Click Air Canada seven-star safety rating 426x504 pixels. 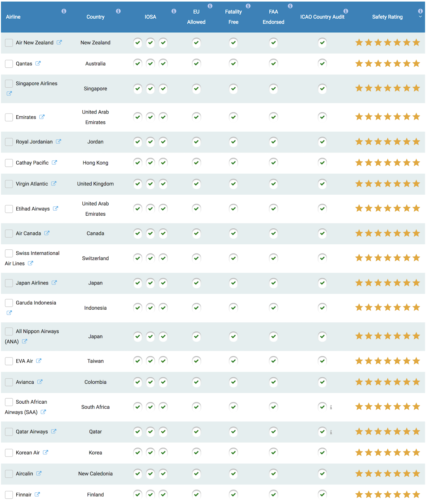(388, 233)
